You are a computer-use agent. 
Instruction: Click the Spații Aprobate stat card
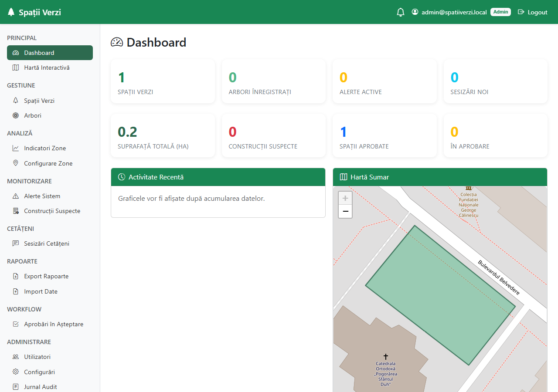tap(384, 135)
